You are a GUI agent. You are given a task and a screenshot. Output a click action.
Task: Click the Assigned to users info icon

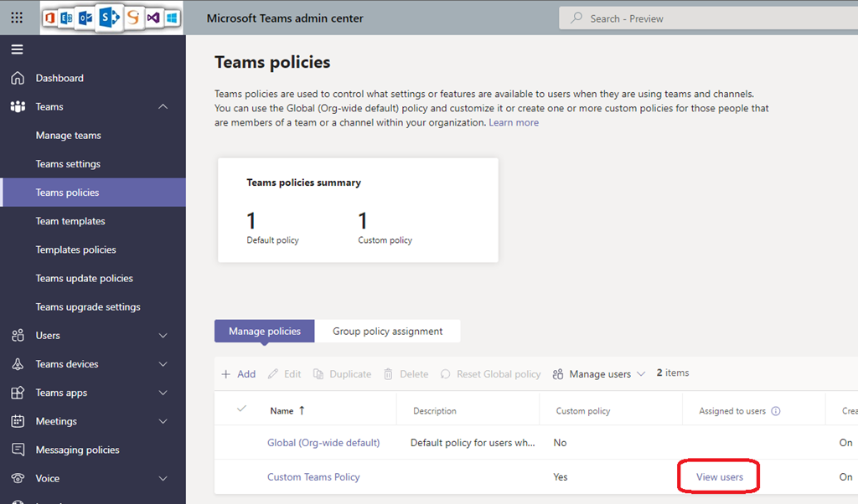[775, 411]
